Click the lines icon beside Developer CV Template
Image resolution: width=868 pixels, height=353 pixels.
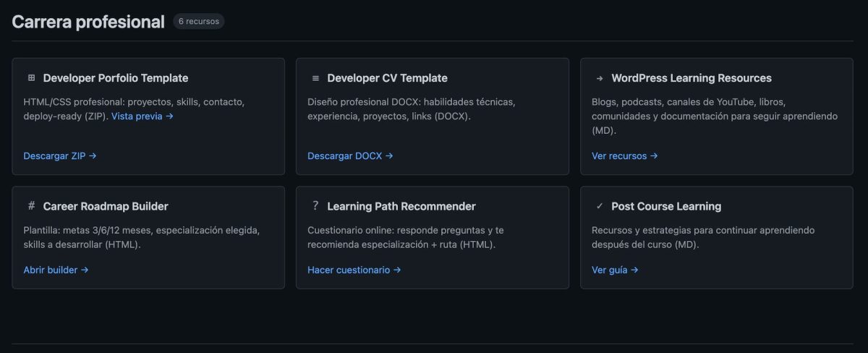[315, 78]
